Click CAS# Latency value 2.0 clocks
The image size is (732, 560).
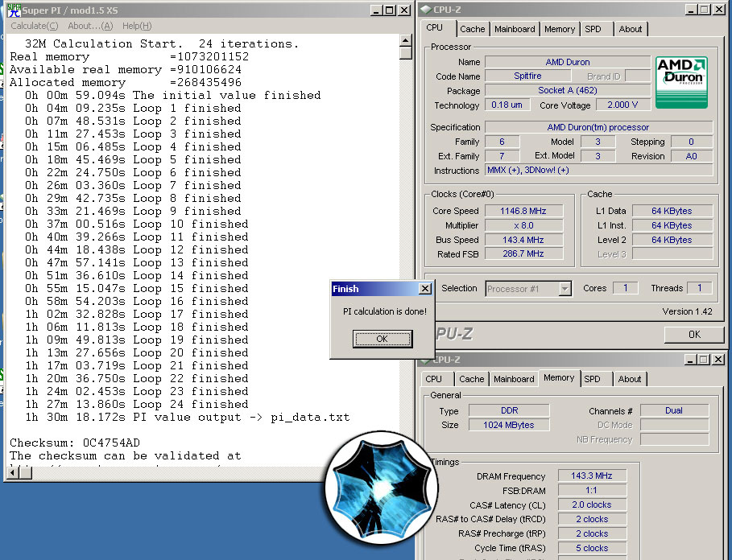[592, 504]
